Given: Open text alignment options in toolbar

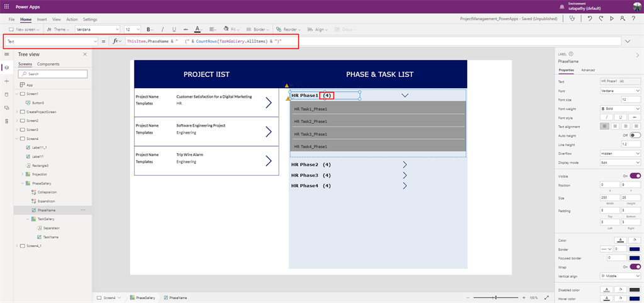Looking at the screenshot, I should click(x=213, y=30).
